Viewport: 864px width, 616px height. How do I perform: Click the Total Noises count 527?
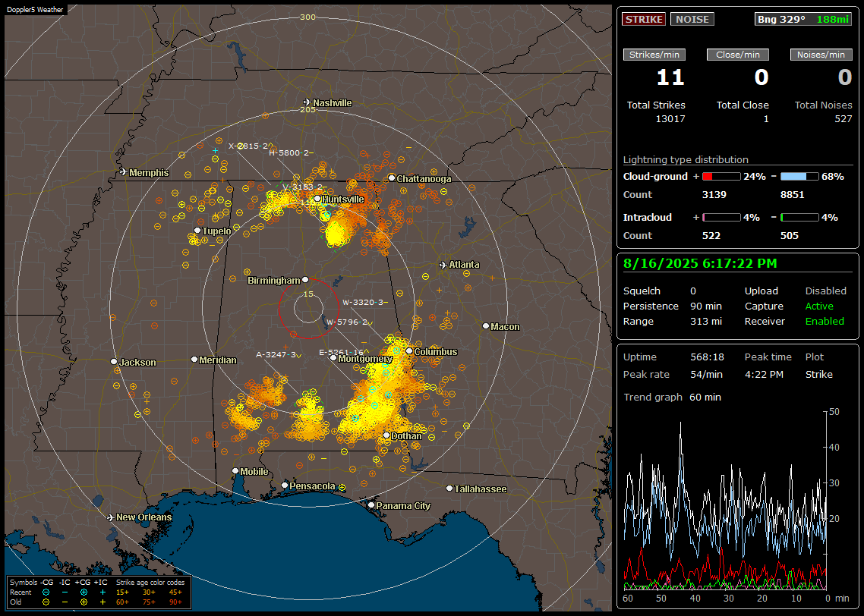(x=843, y=119)
